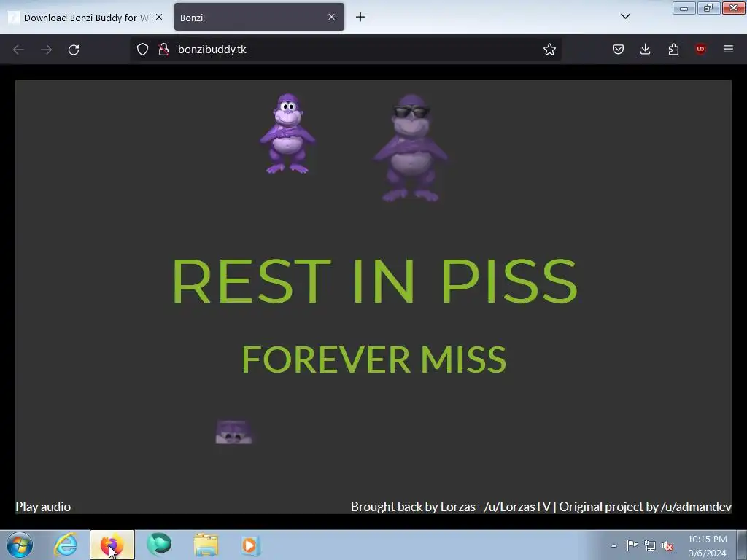This screenshot has height=560, width=747.
Task: Open the Action Center flag icon
Action: (x=632, y=545)
